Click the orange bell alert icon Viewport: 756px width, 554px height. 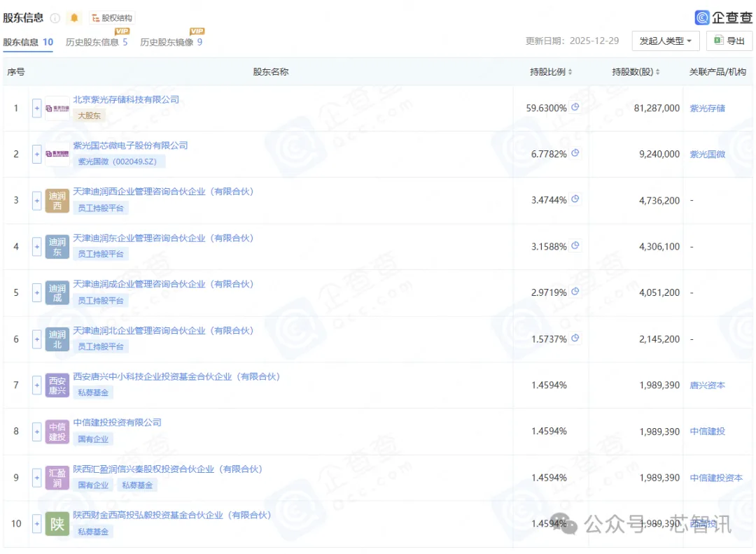click(x=74, y=17)
